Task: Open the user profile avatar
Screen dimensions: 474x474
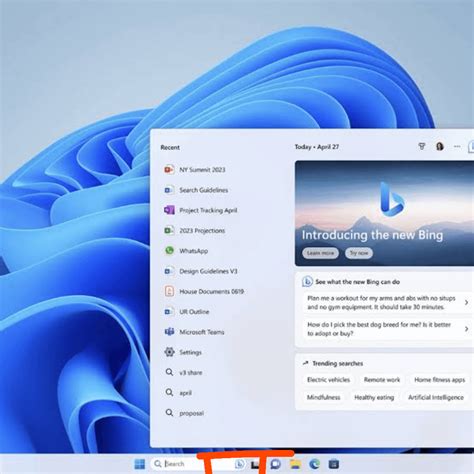Action: pyautogui.click(x=440, y=146)
